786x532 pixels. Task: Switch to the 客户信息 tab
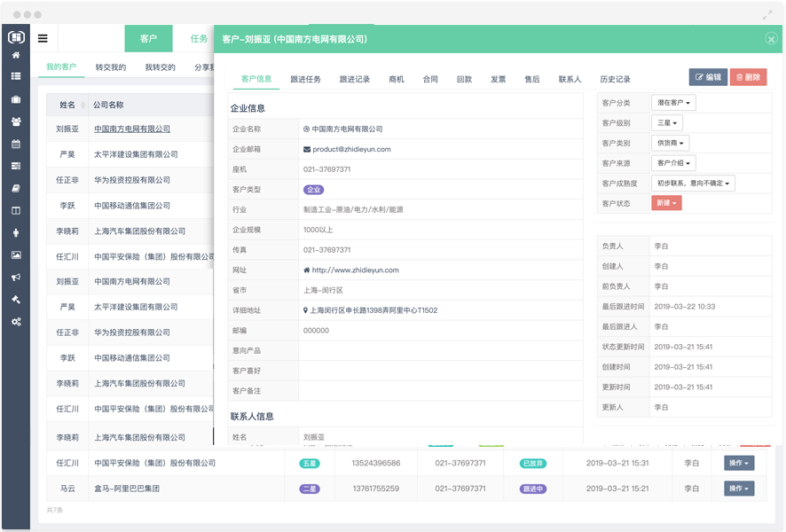click(256, 79)
